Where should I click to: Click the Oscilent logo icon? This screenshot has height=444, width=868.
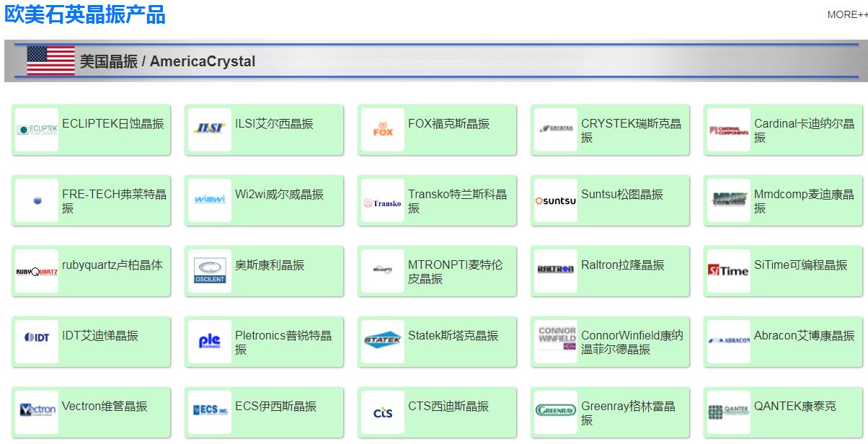tap(210, 271)
